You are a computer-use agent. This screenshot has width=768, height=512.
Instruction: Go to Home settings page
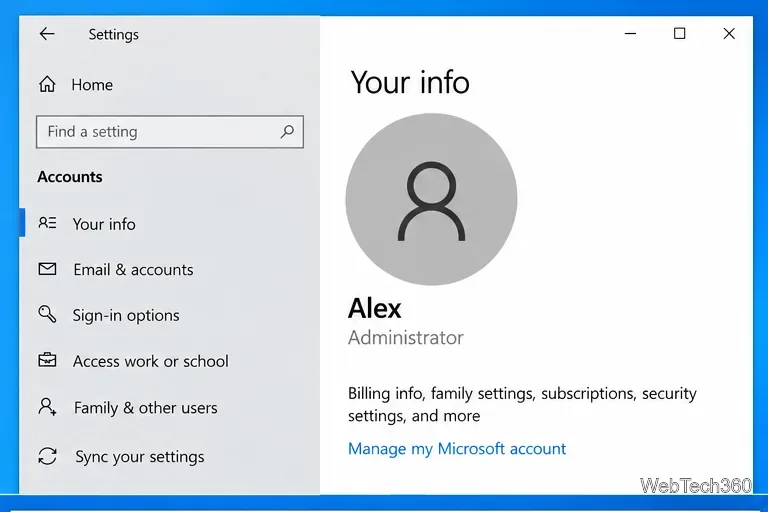[x=92, y=85]
